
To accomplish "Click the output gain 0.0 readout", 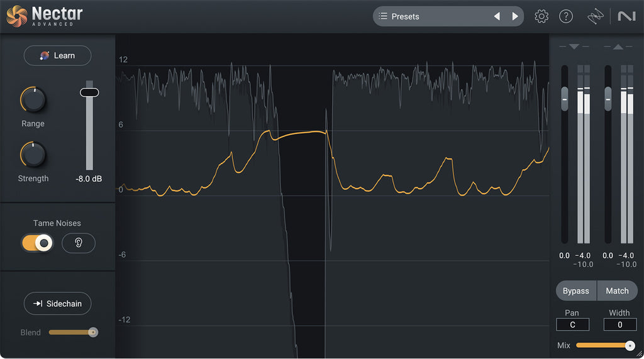I will tap(608, 255).
